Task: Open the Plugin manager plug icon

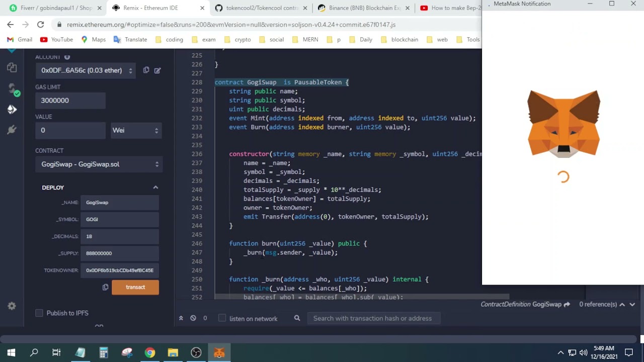Action: coord(12,130)
